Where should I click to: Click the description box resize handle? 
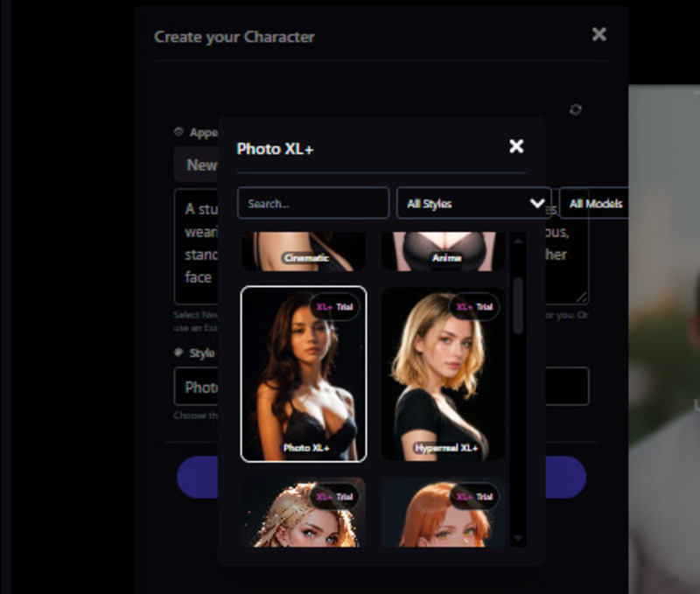coord(583,297)
